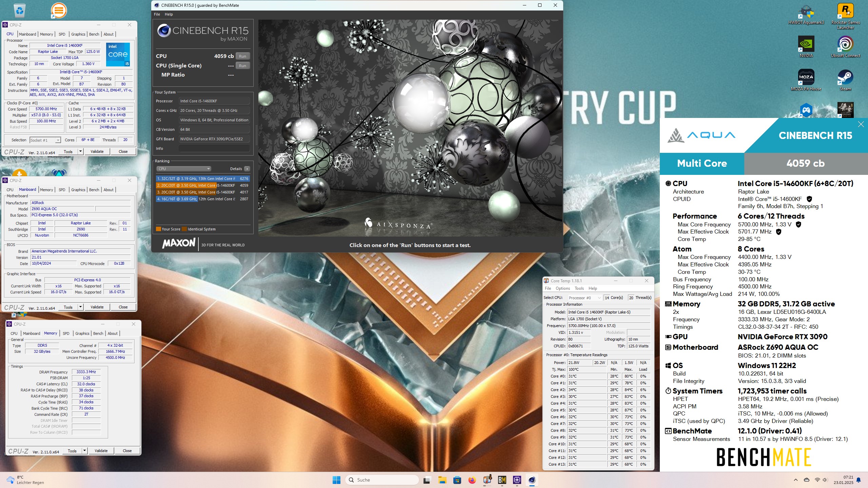Image resolution: width=868 pixels, height=488 pixels.
Task: Launch Firefox from the taskbar
Action: 472,480
